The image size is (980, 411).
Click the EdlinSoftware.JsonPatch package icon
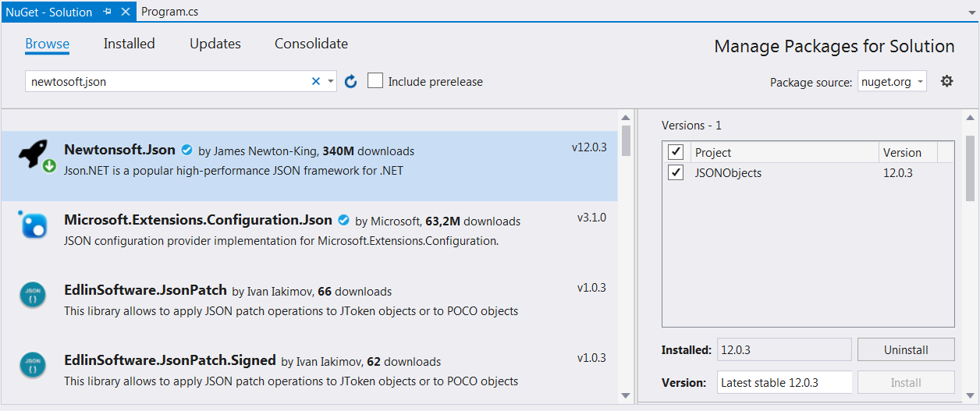[x=32, y=296]
